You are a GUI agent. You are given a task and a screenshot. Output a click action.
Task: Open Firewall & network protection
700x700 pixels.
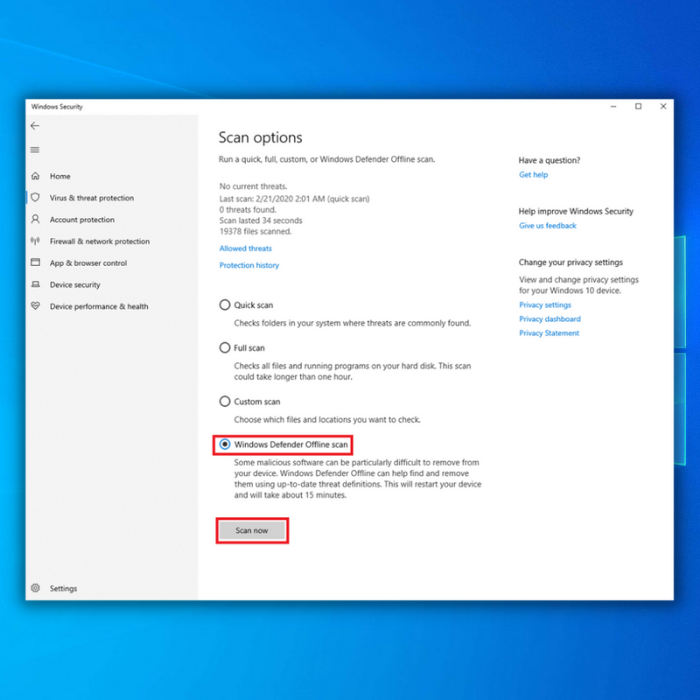(100, 242)
